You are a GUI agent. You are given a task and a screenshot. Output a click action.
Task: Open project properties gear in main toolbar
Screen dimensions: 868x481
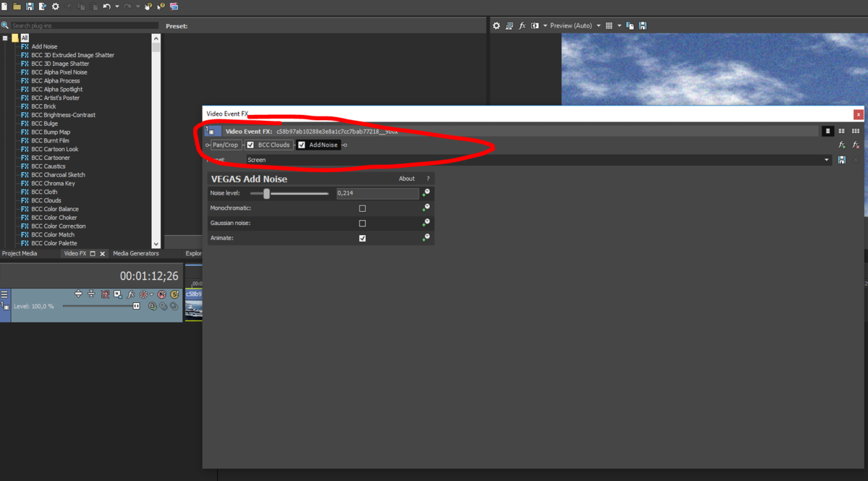pyautogui.click(x=55, y=7)
